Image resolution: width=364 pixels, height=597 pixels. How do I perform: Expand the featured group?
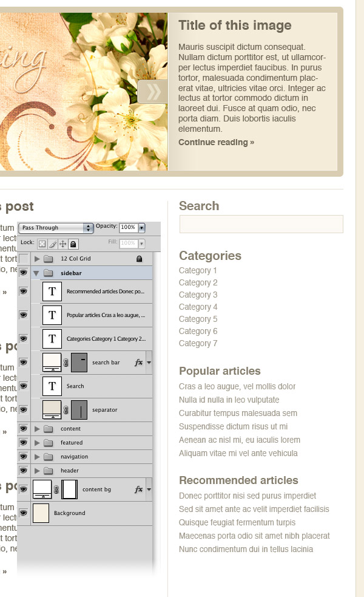point(37,443)
